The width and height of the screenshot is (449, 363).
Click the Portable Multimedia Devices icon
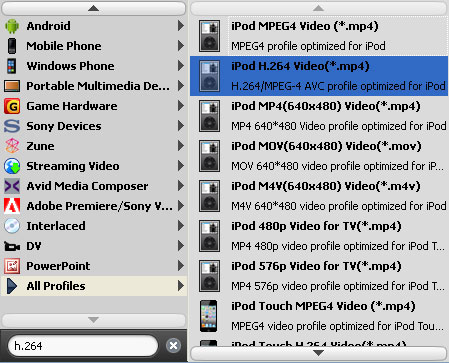point(12,86)
